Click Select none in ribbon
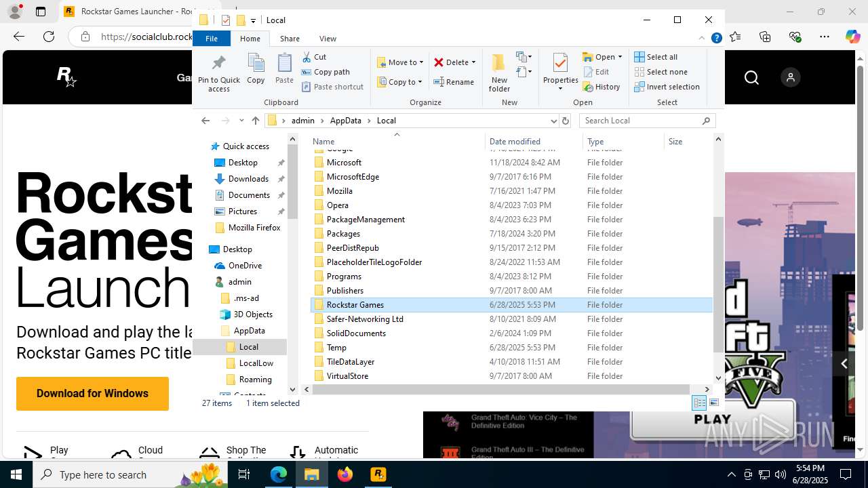The height and width of the screenshot is (488, 868). coord(660,72)
